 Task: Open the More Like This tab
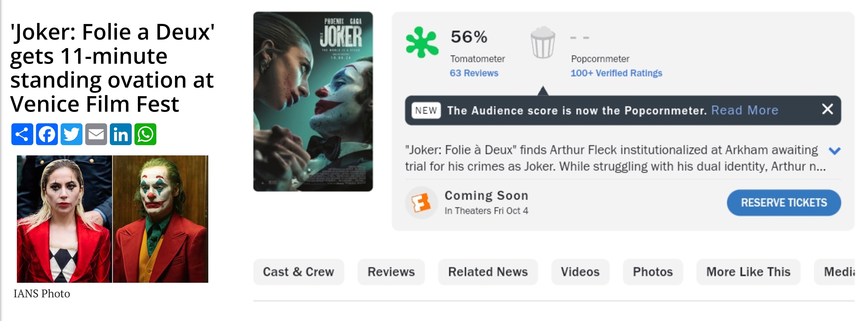(x=748, y=272)
